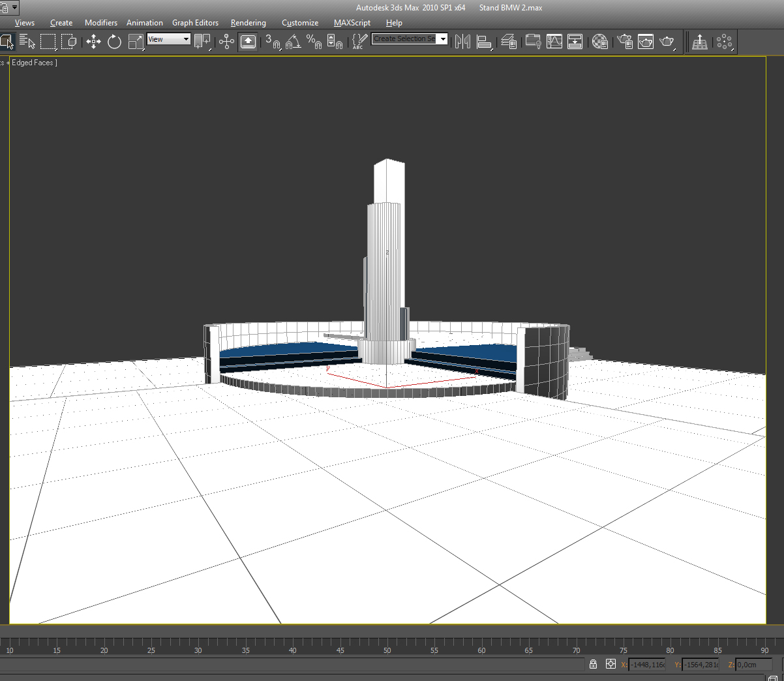784x681 pixels.
Task: Open Select by Name tool
Action: coord(27,42)
